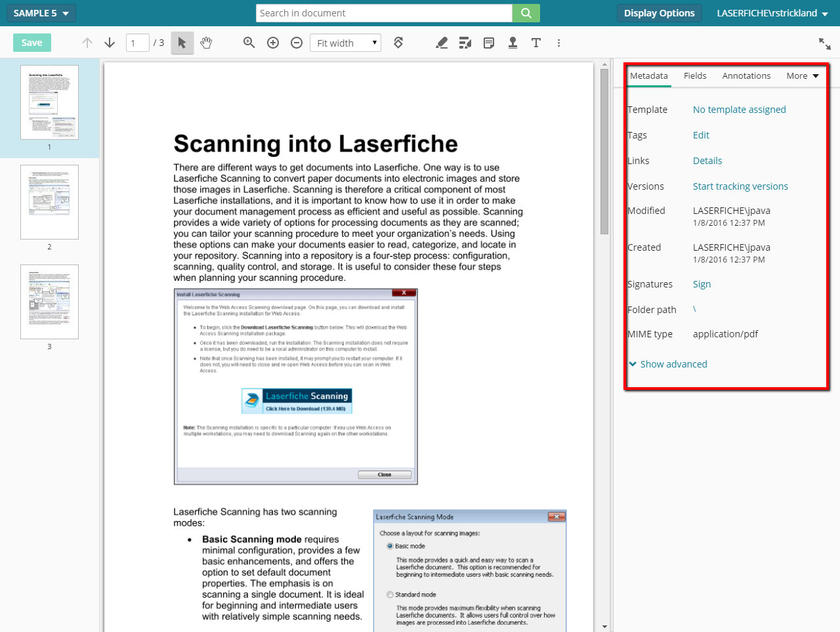This screenshot has height=632, width=840.
Task: Click the Modified LASERFICHE\jpava value
Action: (732, 211)
